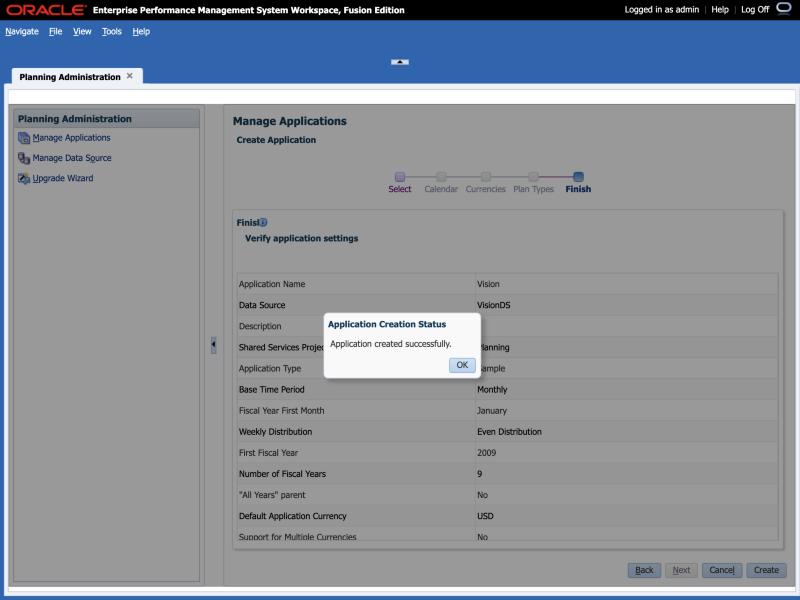Click the Monthly value
The width and height of the screenshot is (800, 600).
point(492,390)
